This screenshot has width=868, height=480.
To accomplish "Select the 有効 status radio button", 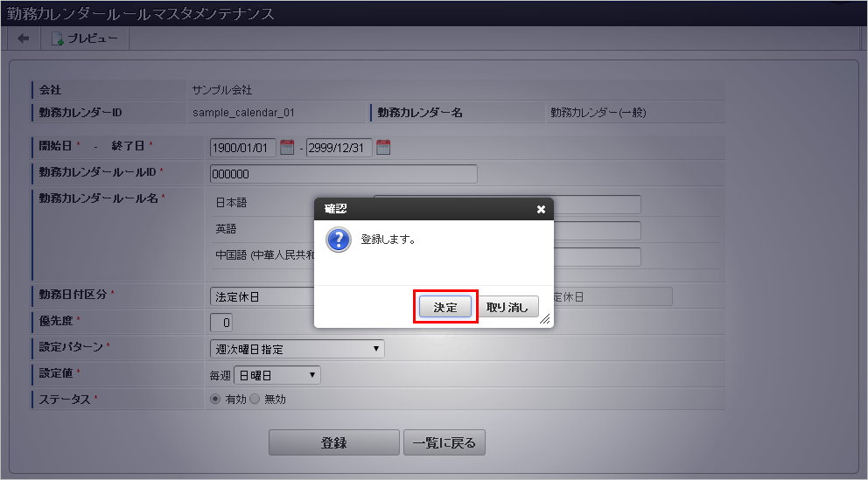I will tap(215, 399).
